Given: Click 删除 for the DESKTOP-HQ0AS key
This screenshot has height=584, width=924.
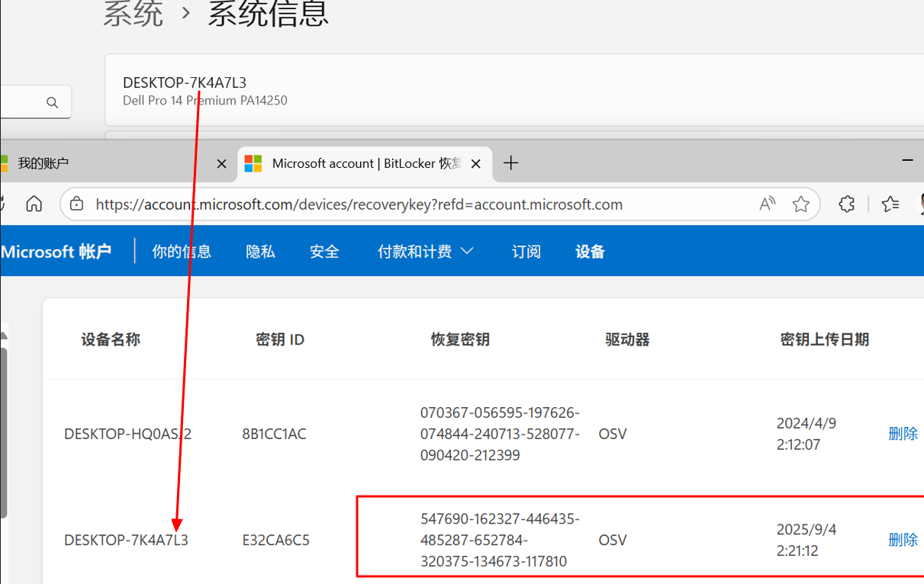Looking at the screenshot, I should [903, 432].
